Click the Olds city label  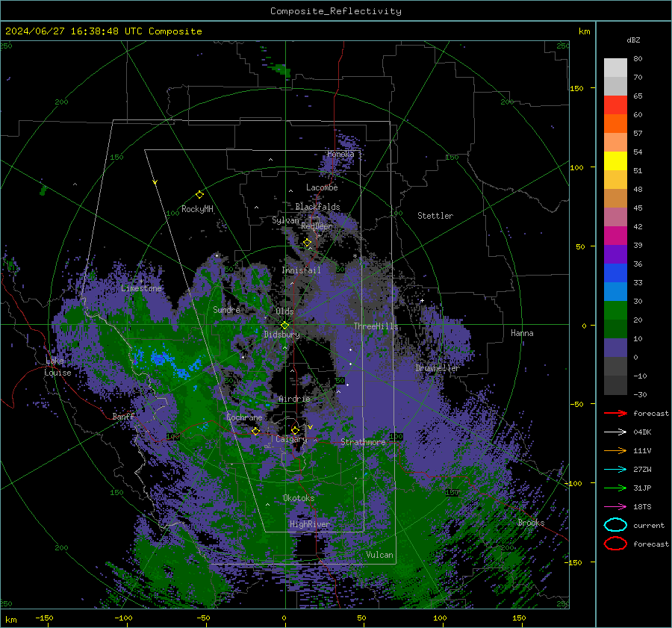coord(284,311)
